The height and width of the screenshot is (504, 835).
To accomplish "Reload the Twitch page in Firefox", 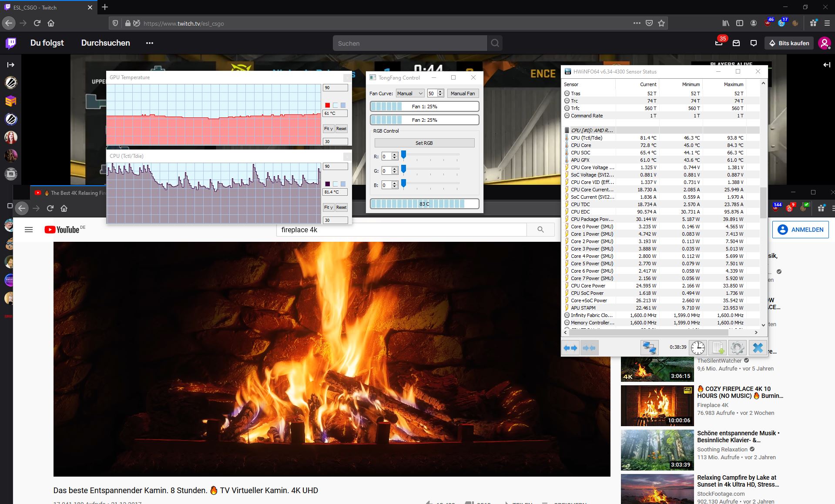I will 37,23.
